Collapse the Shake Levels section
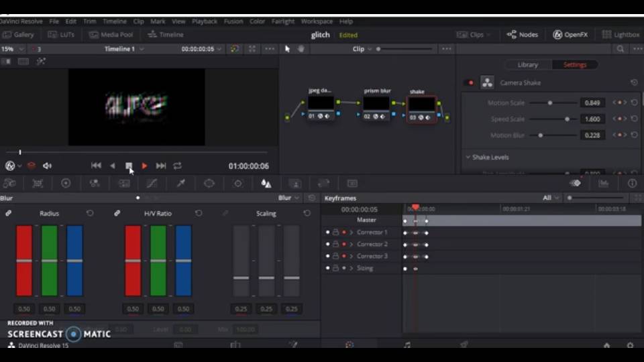Screen dimensions: 644x362 pos(468,158)
